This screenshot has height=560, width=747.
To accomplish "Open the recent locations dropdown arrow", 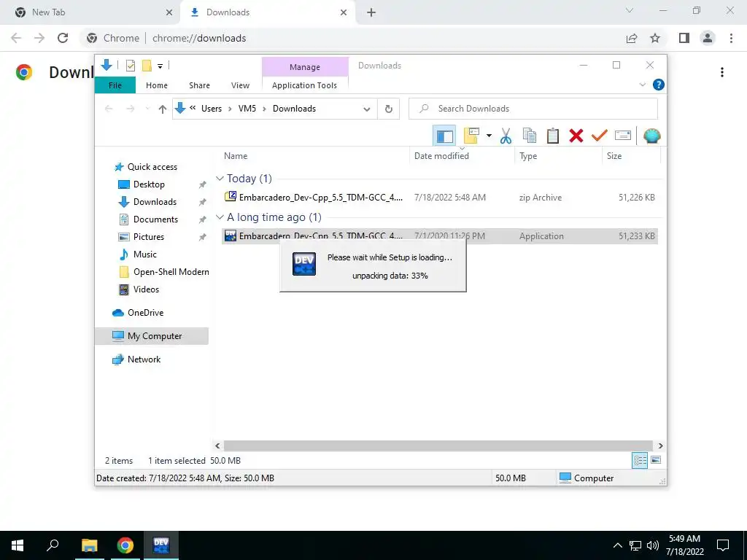I will [147, 109].
